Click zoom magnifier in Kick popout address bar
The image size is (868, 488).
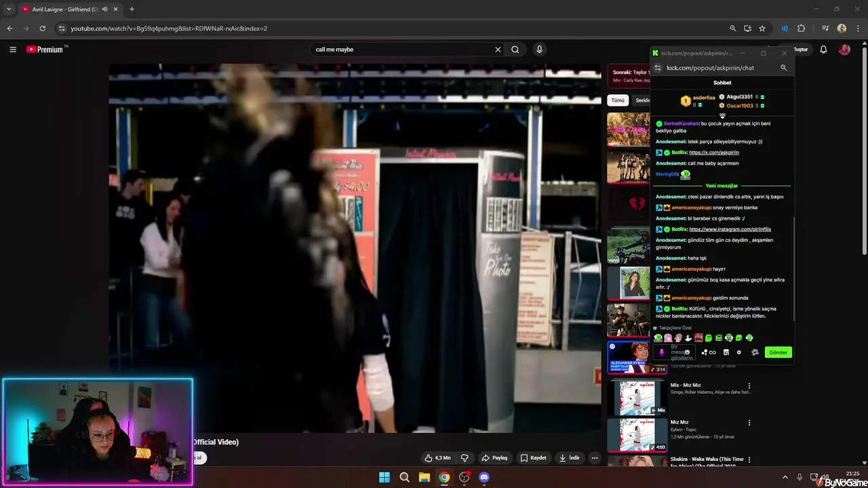tap(783, 68)
